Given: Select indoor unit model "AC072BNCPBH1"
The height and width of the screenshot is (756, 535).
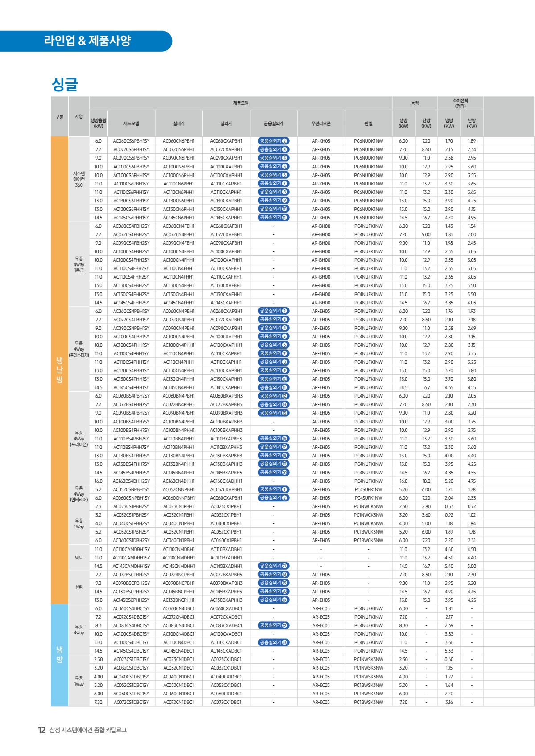Looking at the screenshot, I should pos(179,575).
